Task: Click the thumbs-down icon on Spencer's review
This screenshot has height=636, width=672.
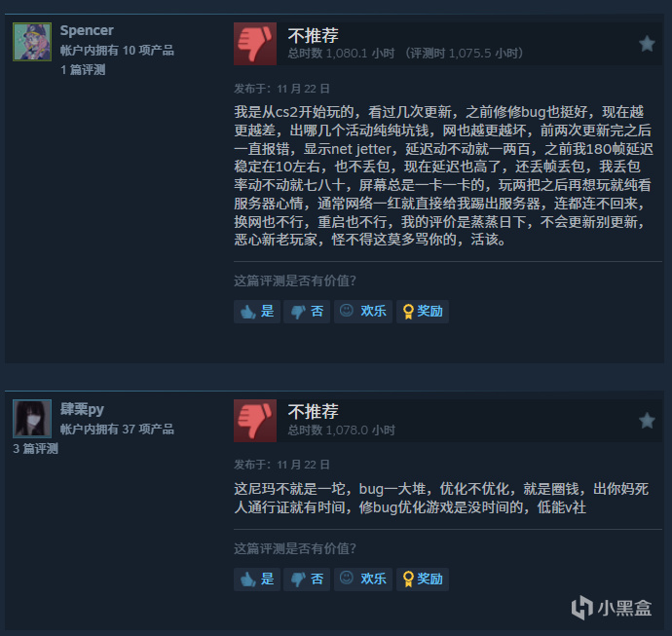Action: tap(255, 44)
